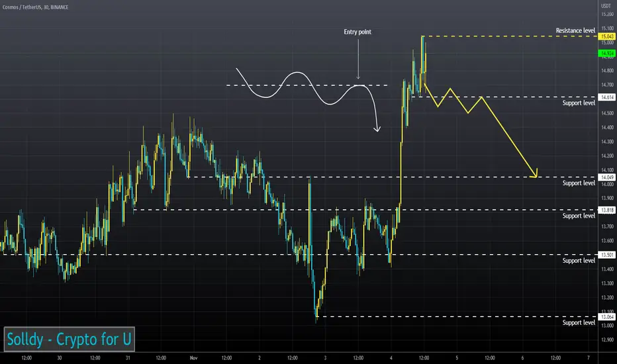The width and height of the screenshot is (617, 364).
Task: Select the Support level label under 14.614 line
Action: 579,103
